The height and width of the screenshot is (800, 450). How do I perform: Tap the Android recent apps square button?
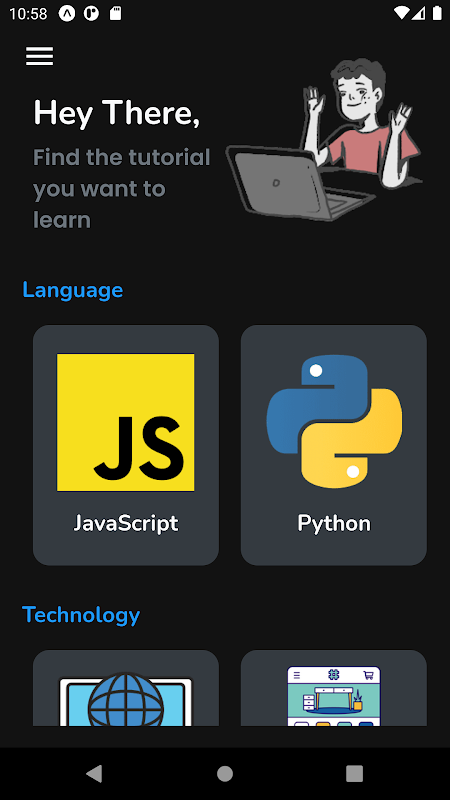click(355, 773)
